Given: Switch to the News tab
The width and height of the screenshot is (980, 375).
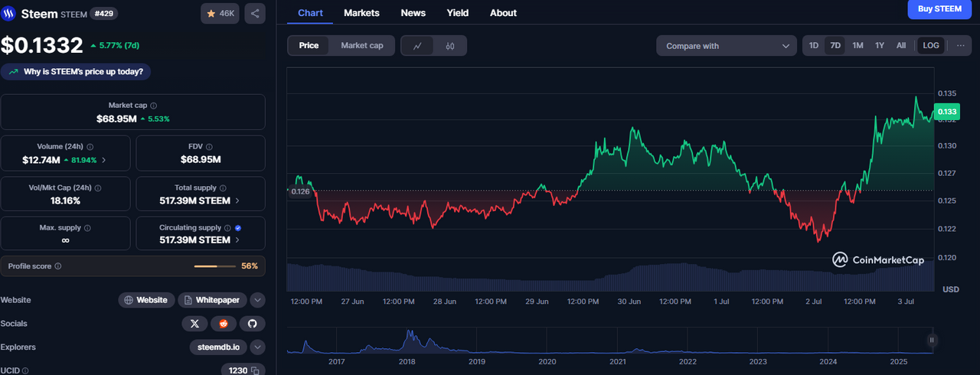Looking at the screenshot, I should point(413,13).
